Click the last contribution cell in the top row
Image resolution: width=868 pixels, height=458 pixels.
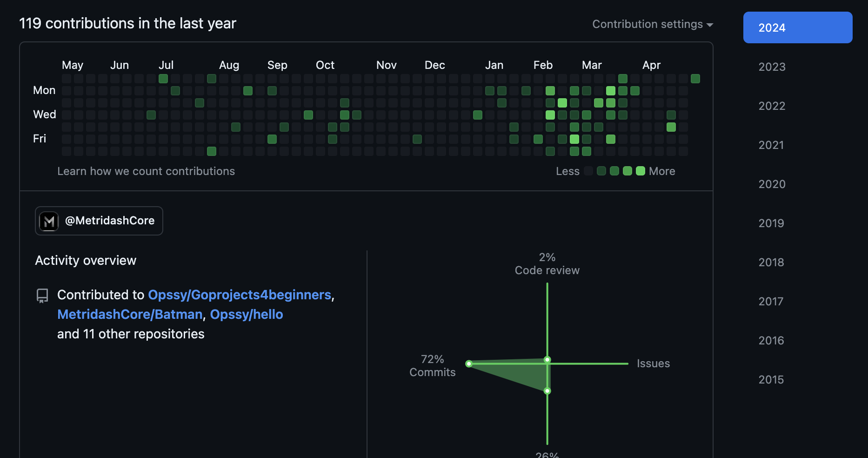[695, 79]
